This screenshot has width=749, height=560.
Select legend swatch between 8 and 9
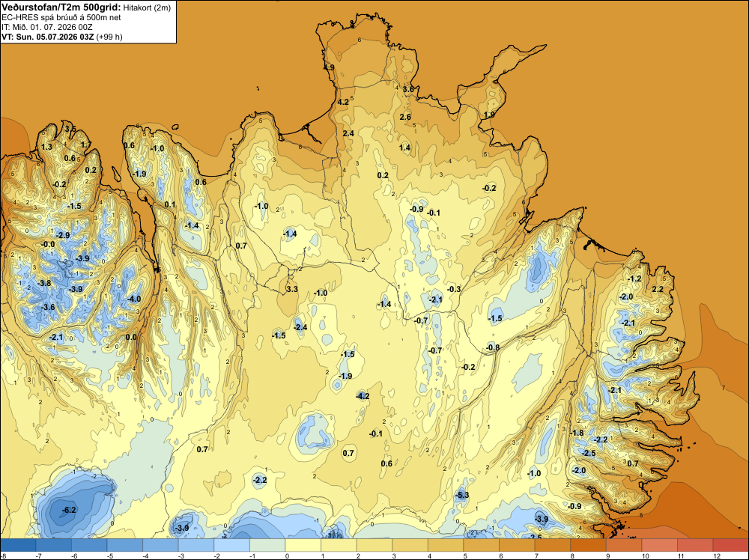click(x=587, y=545)
